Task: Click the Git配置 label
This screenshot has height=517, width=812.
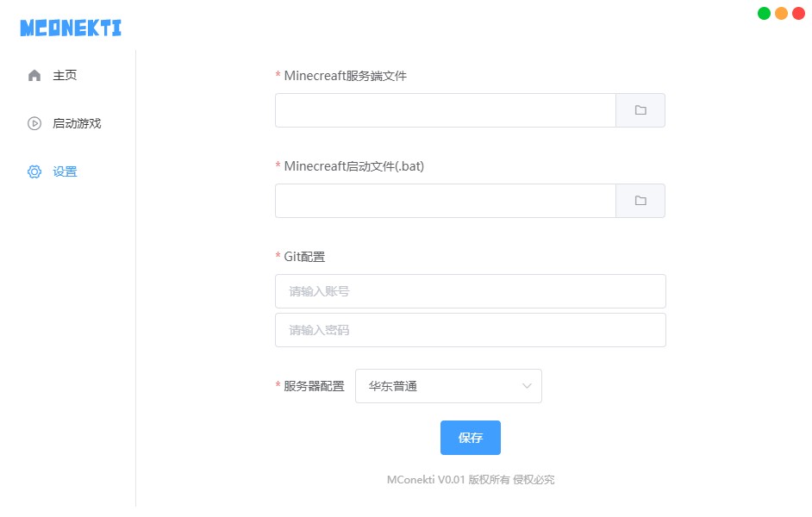Action: tap(304, 257)
